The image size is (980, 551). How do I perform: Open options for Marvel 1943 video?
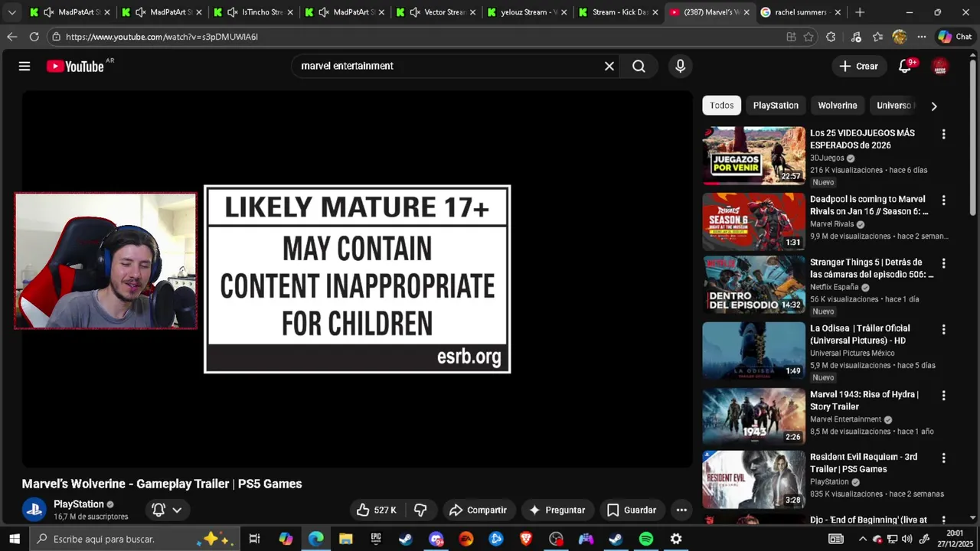(x=943, y=396)
